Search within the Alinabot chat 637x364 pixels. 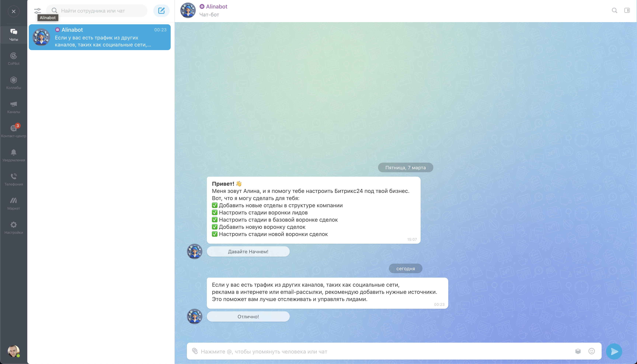[614, 10]
